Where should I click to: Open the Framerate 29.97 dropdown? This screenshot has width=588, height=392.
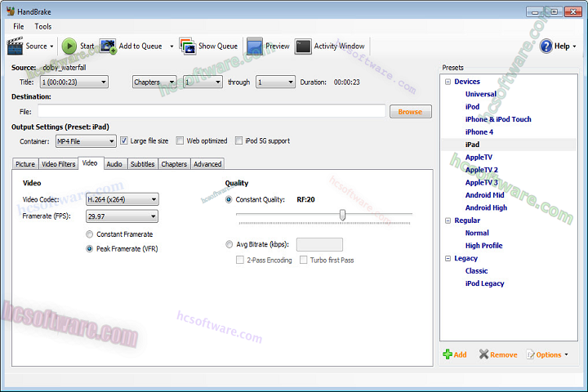coord(122,216)
